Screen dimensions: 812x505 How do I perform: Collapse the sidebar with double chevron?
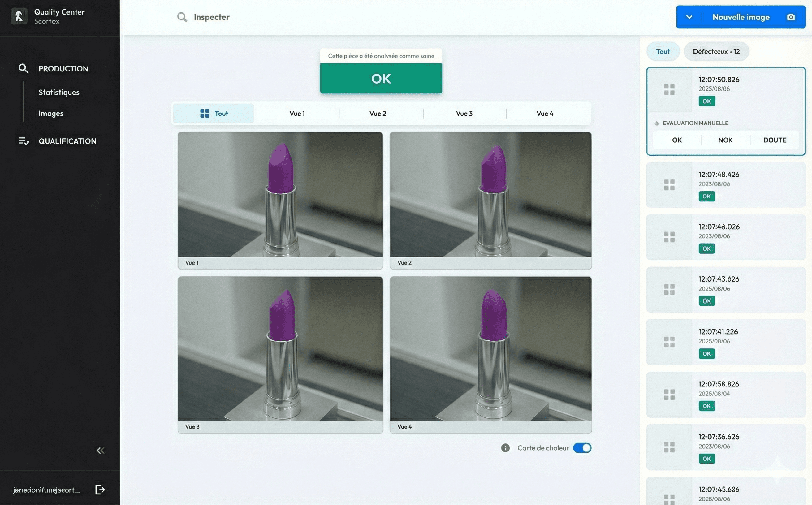tap(100, 451)
